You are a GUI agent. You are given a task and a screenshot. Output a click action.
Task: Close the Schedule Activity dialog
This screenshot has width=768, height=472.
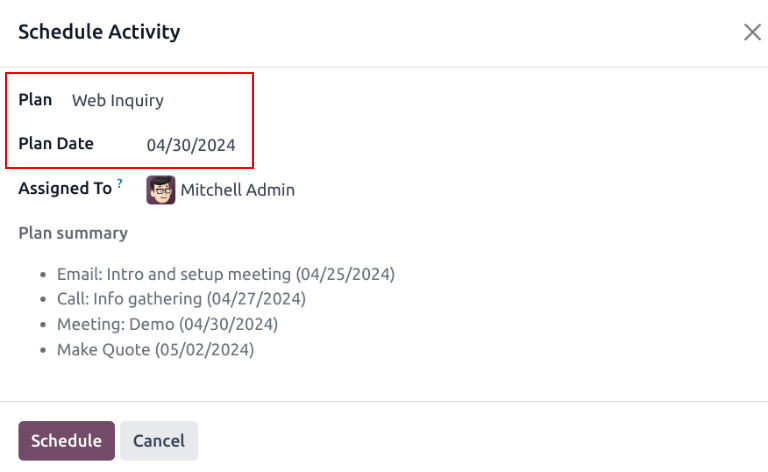pos(752,32)
